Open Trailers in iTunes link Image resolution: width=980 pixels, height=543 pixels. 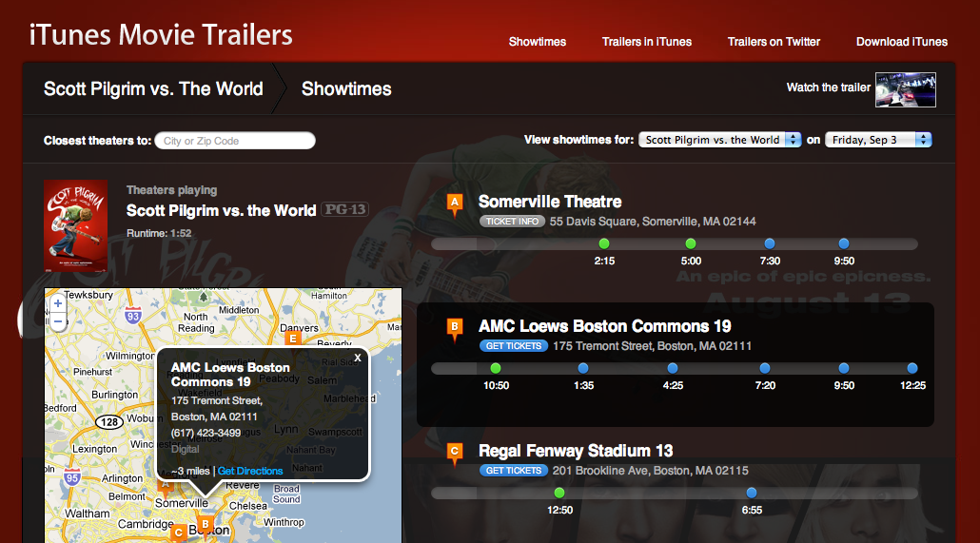tap(646, 42)
